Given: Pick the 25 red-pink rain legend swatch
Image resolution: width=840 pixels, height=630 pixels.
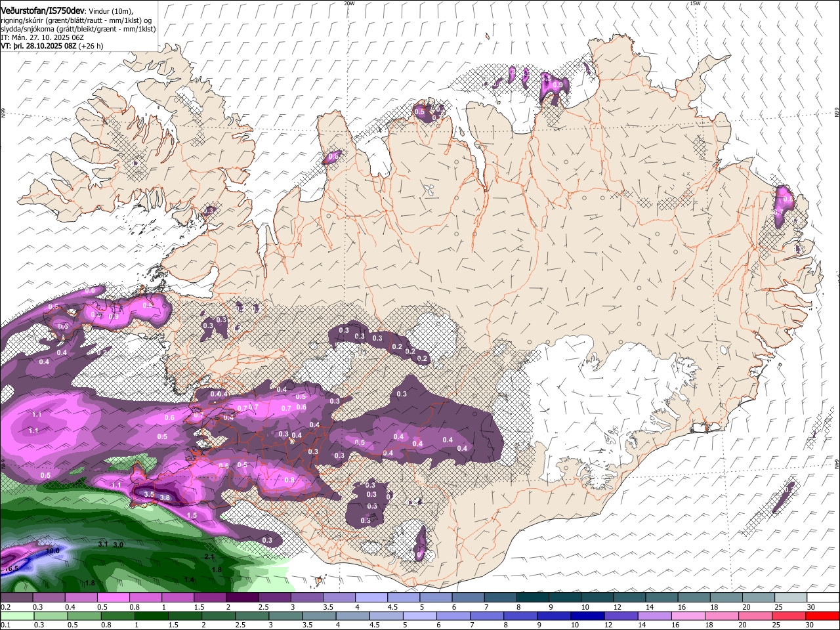Looking at the screenshot, I should pyautogui.click(x=789, y=616).
